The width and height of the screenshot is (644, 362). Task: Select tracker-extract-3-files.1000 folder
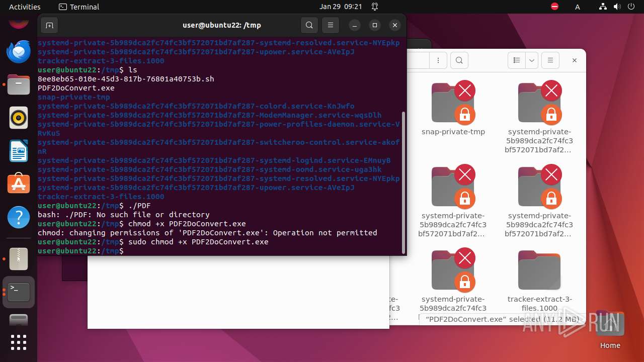pos(539,281)
